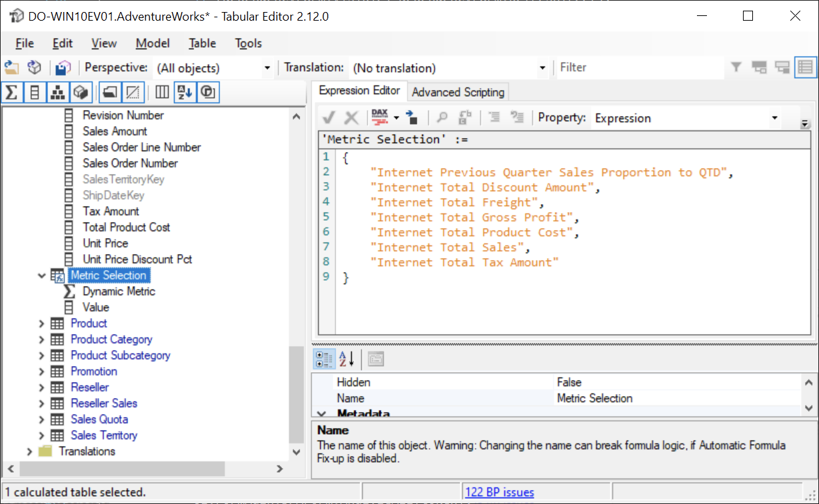Toggle display of columns in the model tree

(34, 92)
